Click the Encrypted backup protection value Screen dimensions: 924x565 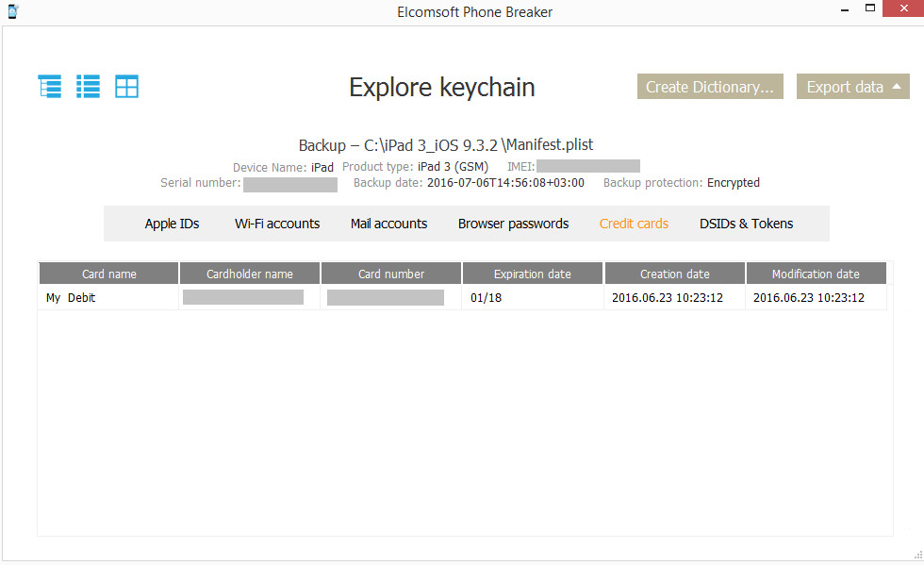click(734, 183)
